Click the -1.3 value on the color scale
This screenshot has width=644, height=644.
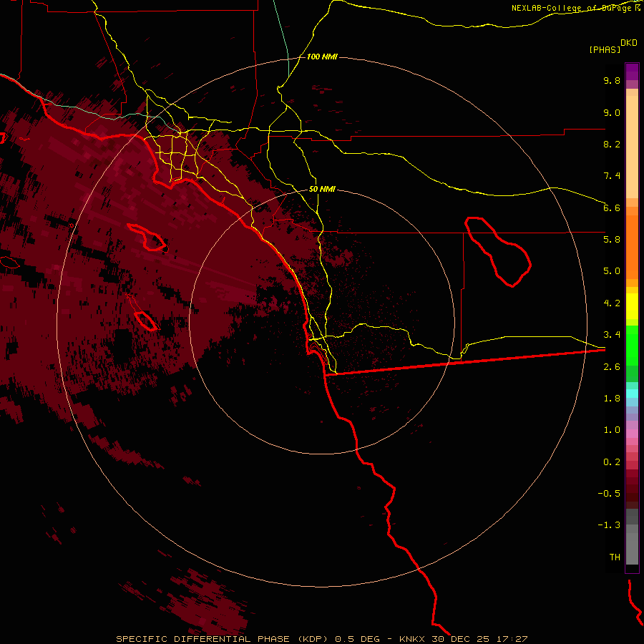pyautogui.click(x=609, y=525)
